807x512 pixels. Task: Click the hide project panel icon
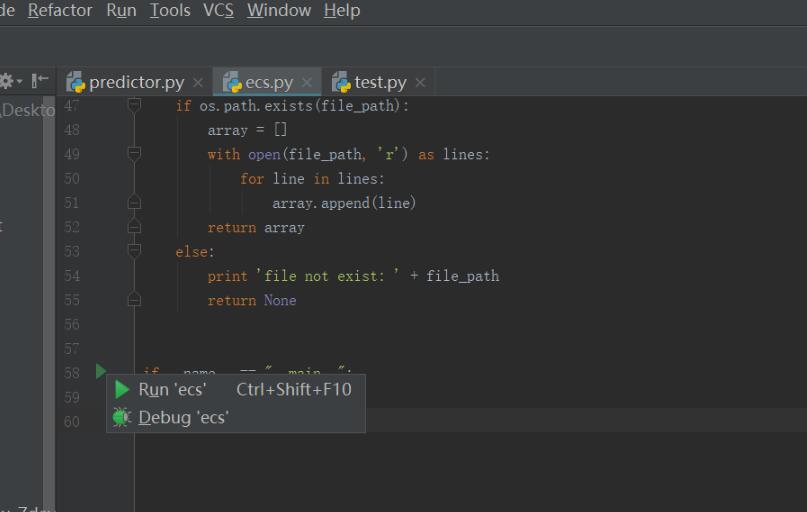[x=40, y=81]
